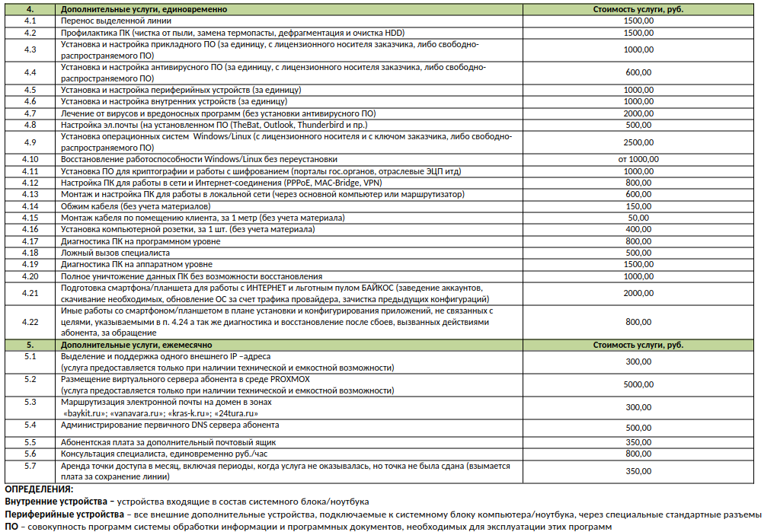Click the bold term "Периферийные устройства"

(x=56, y=514)
